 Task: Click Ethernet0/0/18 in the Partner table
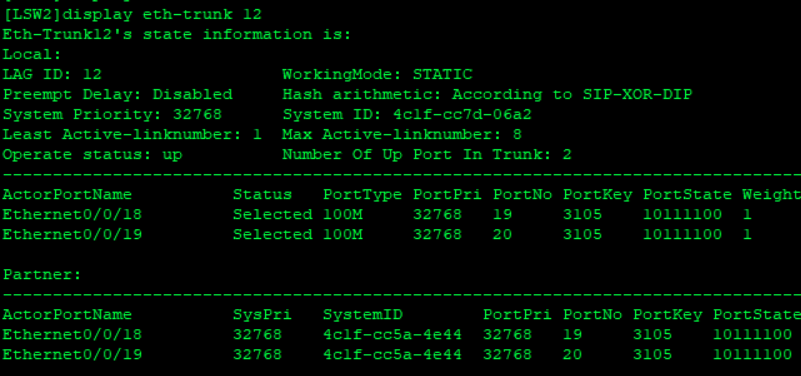point(73,335)
